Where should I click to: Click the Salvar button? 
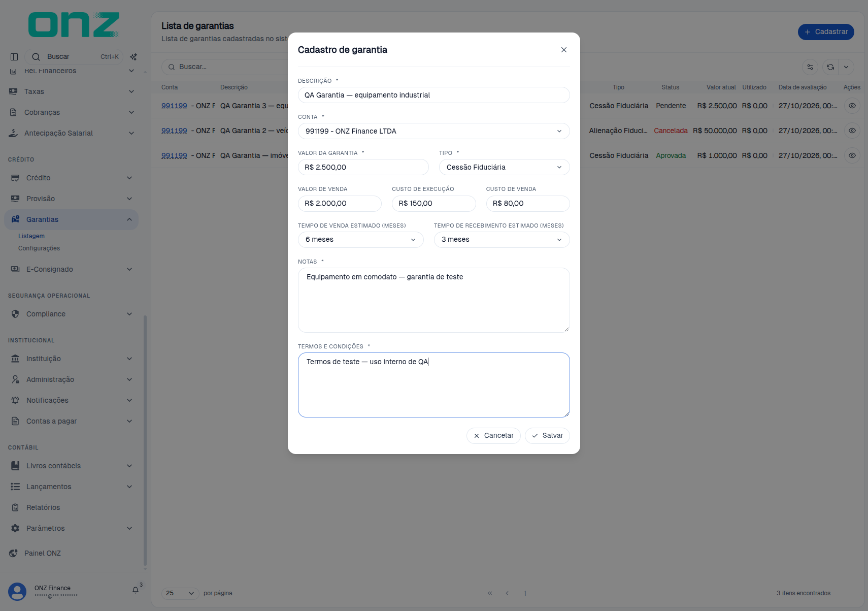[547, 436]
